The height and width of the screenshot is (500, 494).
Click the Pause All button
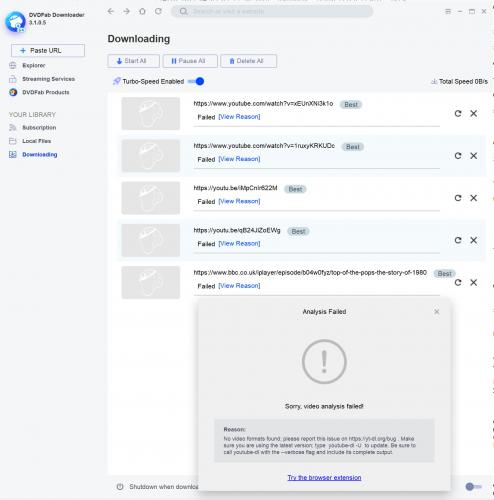point(190,61)
